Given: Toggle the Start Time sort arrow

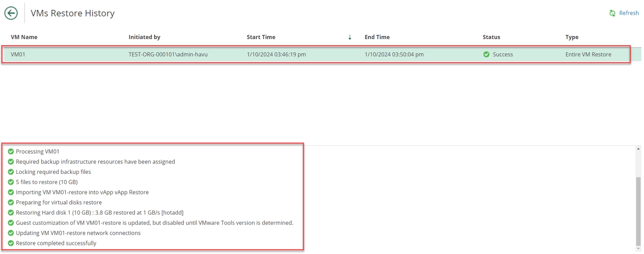Looking at the screenshot, I should pos(350,37).
